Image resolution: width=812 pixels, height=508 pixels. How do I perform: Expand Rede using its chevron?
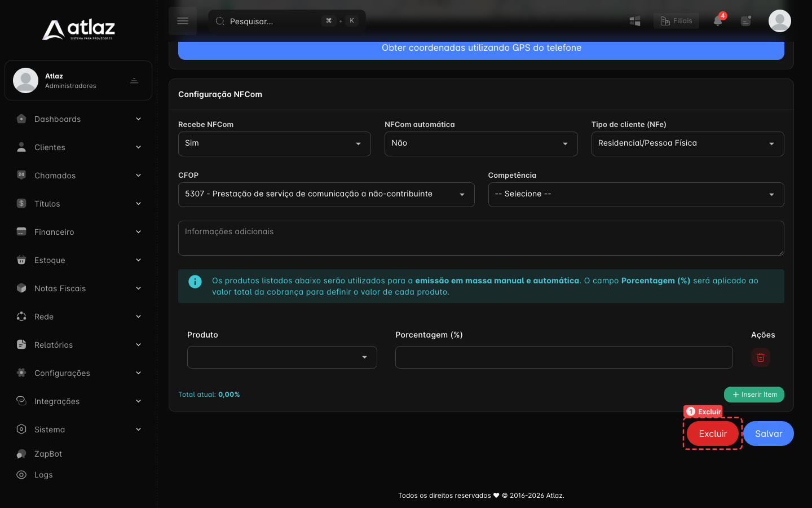point(138,317)
